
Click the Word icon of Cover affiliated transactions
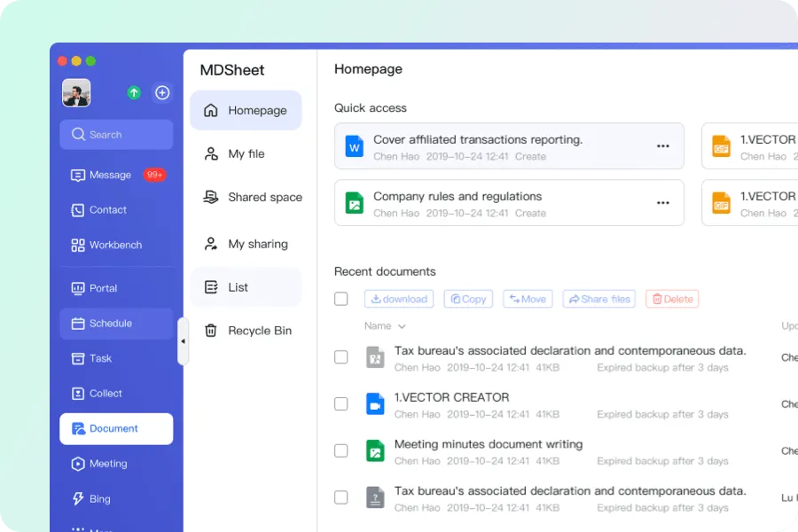354,146
